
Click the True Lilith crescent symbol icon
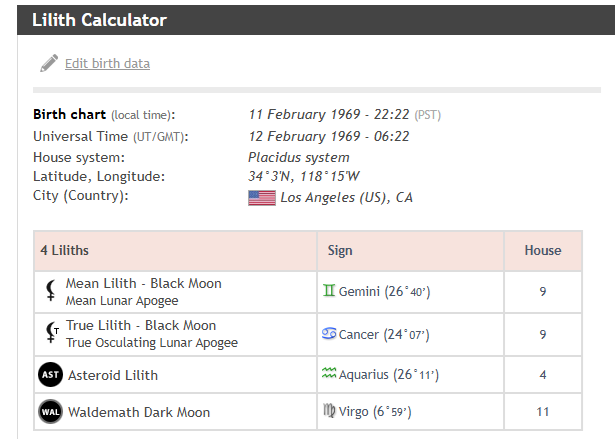[x=50, y=333]
